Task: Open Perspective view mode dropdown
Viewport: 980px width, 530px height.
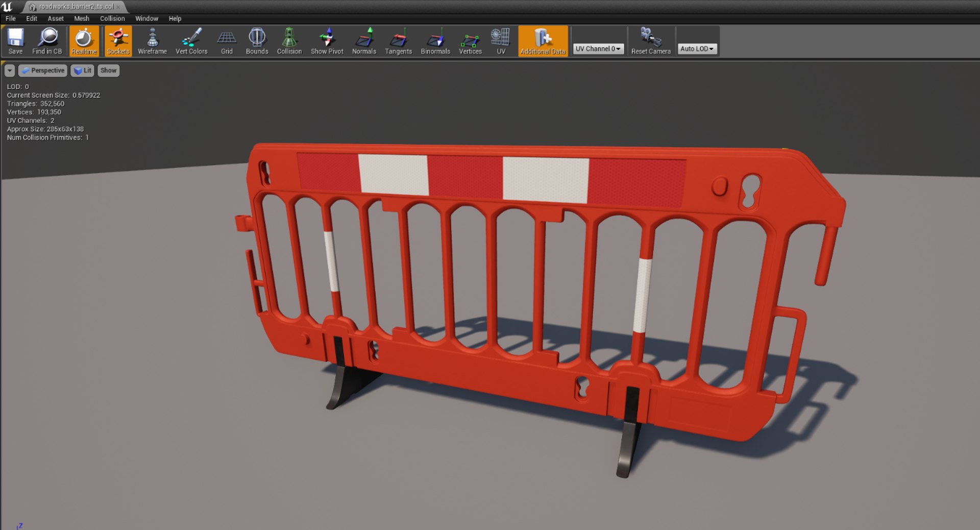Action: 43,70
